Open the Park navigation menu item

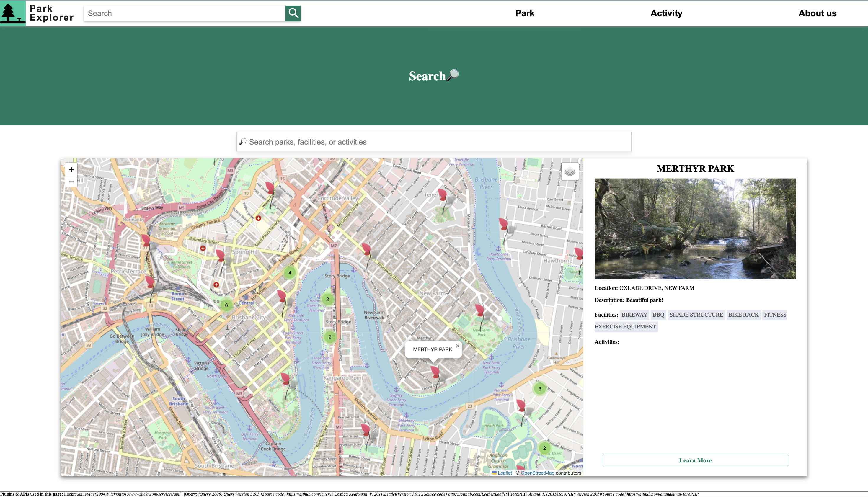(x=525, y=13)
